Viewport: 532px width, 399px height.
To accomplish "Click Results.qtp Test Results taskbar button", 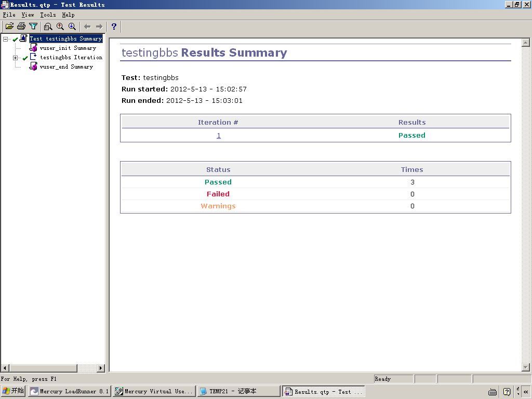I will (x=324, y=392).
